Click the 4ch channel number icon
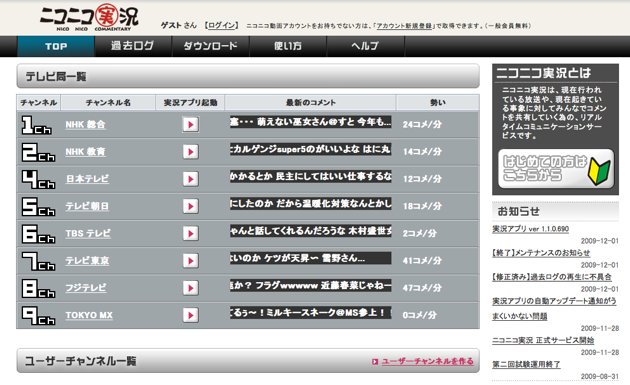Screen dimensions: 630x385 click(38, 179)
